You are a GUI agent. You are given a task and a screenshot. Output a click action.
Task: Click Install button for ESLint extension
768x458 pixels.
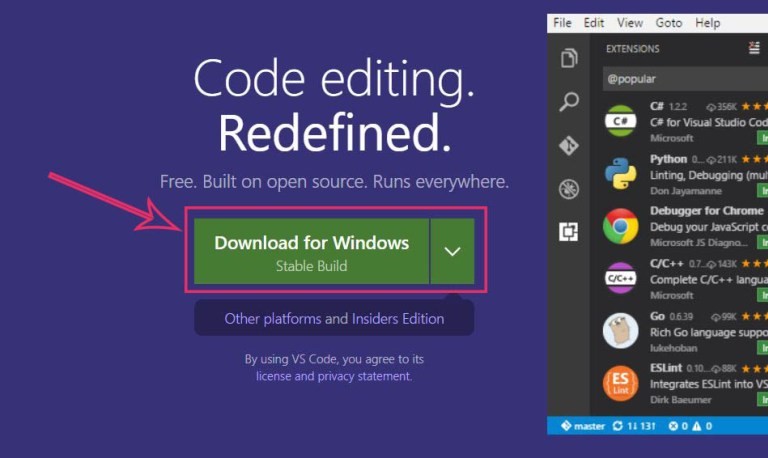pos(763,400)
